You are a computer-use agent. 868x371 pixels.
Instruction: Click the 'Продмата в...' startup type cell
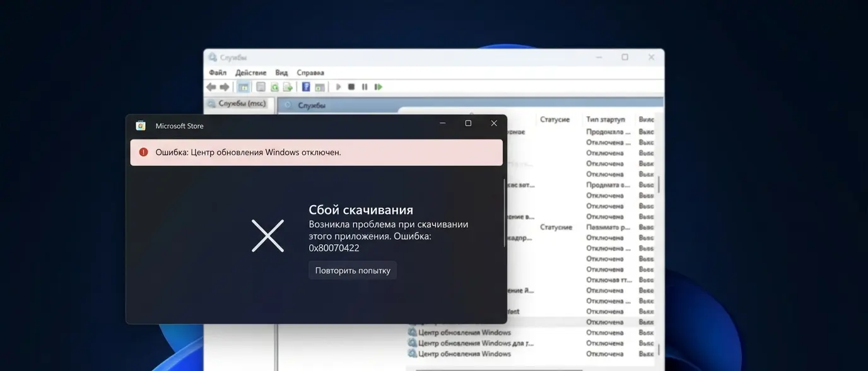608,185
